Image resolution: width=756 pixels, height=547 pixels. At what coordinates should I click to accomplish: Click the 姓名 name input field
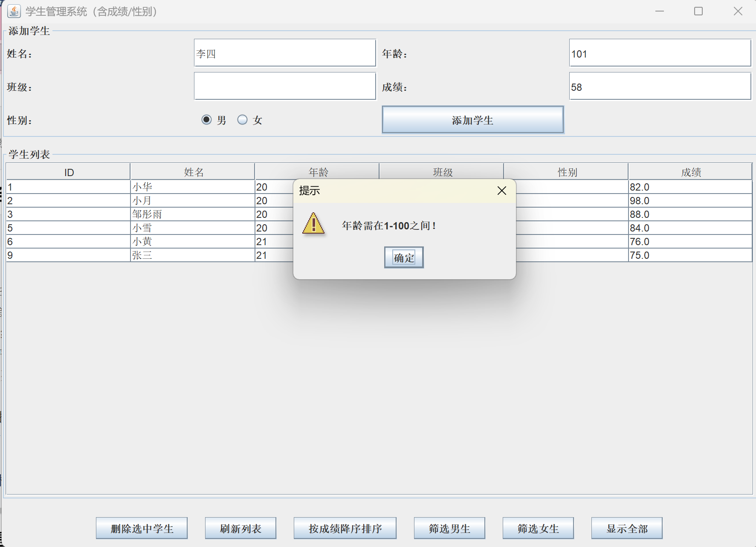(x=284, y=53)
